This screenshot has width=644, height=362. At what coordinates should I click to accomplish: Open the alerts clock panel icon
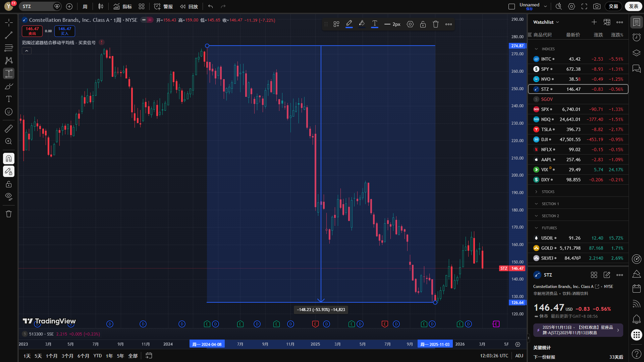(636, 37)
